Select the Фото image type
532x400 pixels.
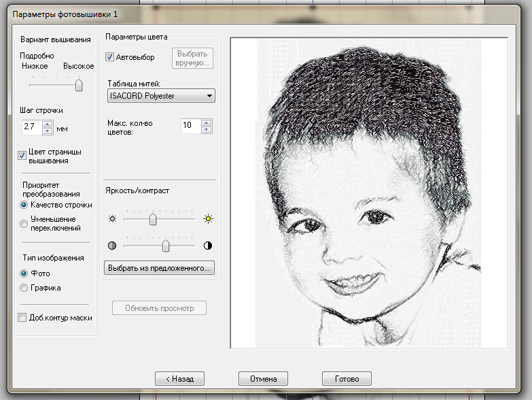pos(24,273)
